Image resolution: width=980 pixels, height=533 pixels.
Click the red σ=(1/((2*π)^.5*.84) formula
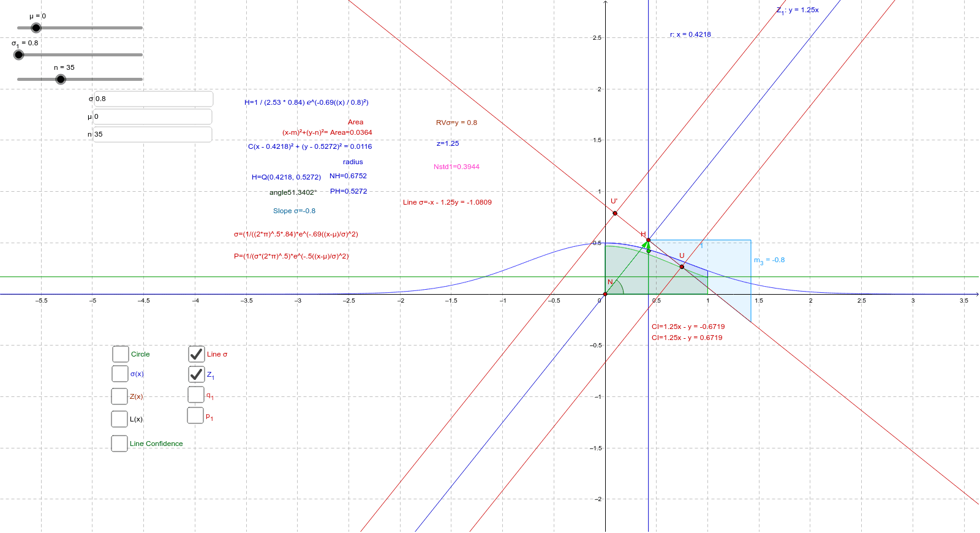point(296,234)
